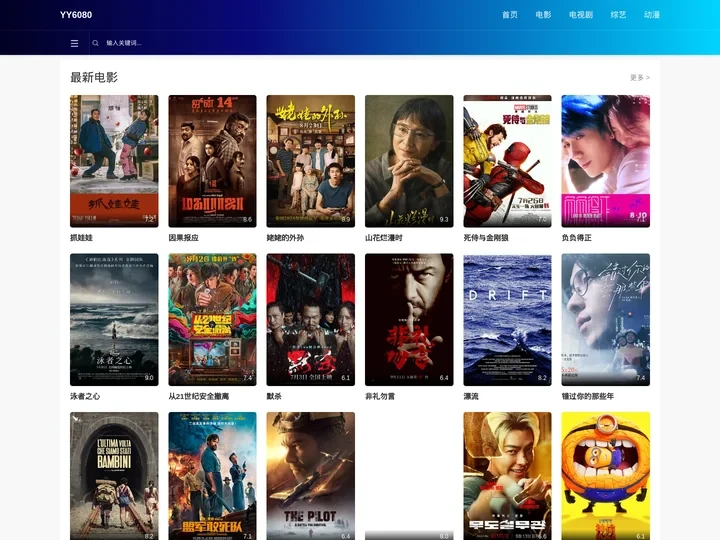Open the 电影 nav item
The height and width of the screenshot is (540, 720).
[543, 15]
